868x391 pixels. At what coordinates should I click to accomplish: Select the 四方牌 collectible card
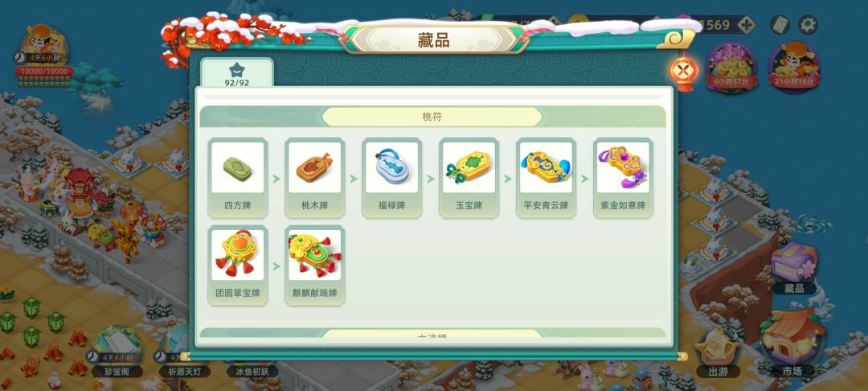[237, 178]
